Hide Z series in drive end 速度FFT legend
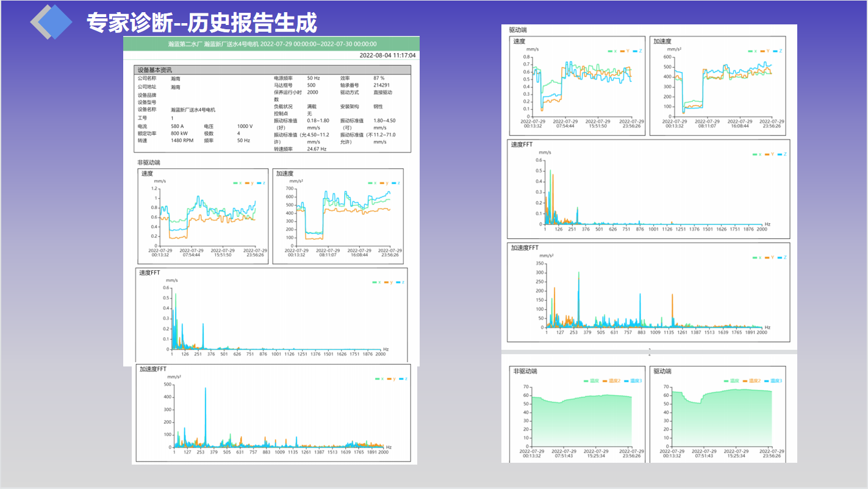 point(782,154)
